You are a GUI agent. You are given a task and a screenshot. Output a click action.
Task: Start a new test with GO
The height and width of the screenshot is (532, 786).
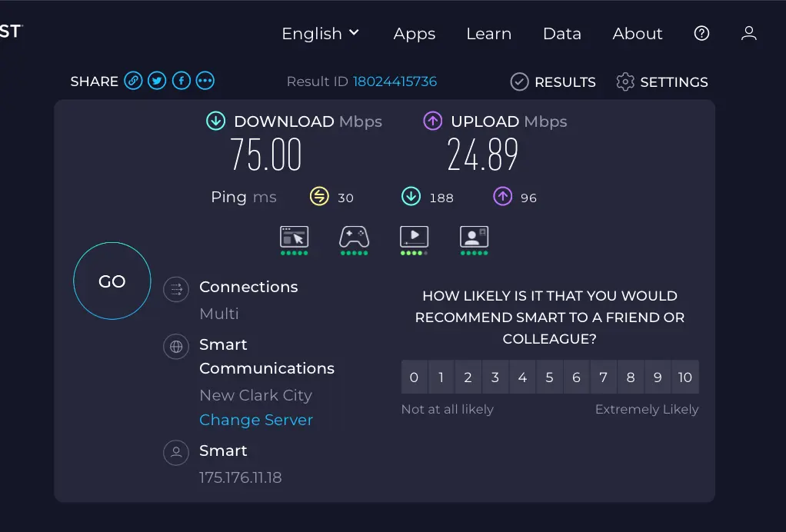(112, 281)
